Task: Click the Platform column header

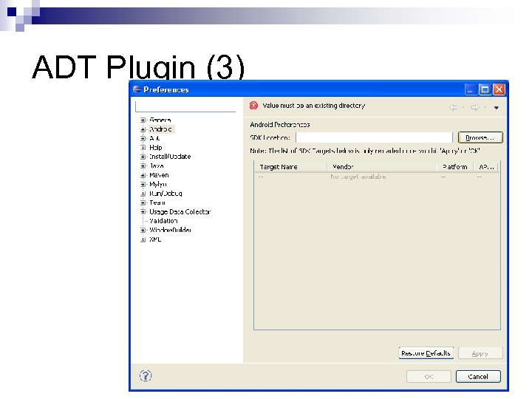Action: (455, 167)
